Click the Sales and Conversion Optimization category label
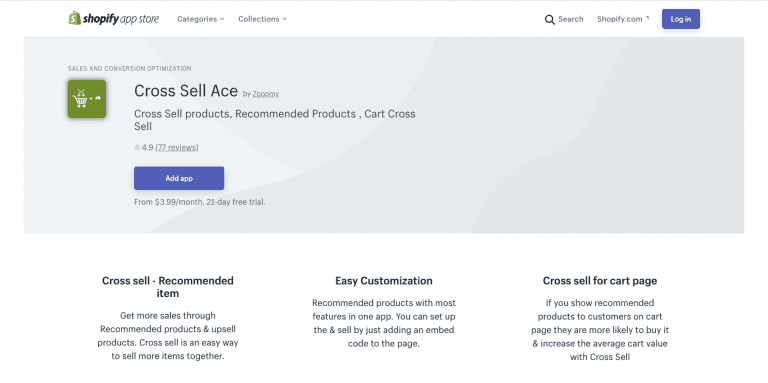 point(129,69)
